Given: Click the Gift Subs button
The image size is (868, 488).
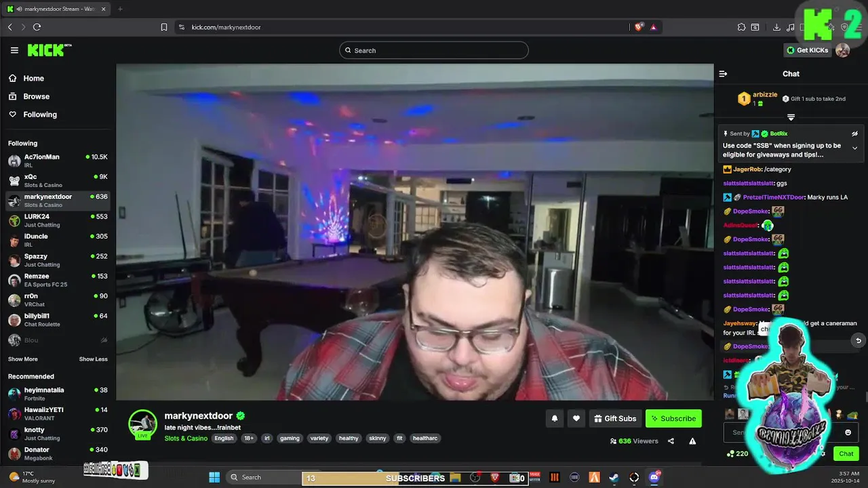Looking at the screenshot, I should 615,418.
